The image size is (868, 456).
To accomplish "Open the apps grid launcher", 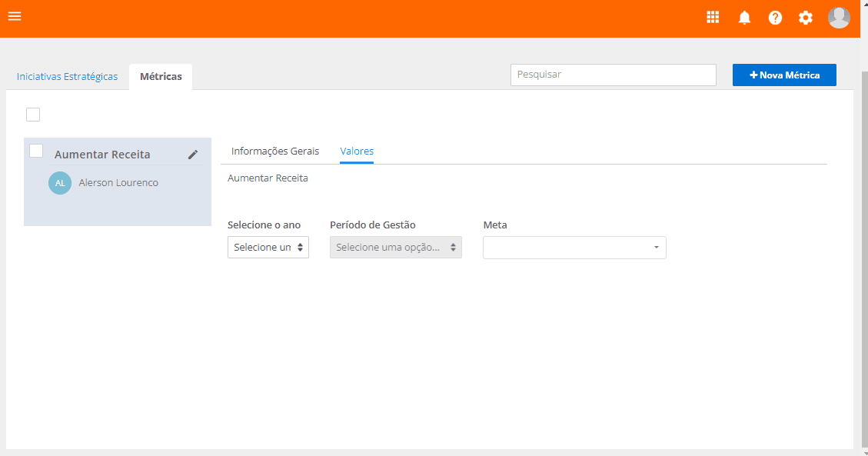I will click(713, 17).
